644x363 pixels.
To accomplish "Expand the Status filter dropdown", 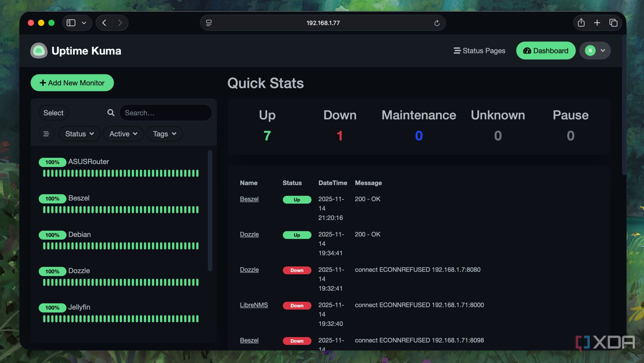I will pos(79,134).
